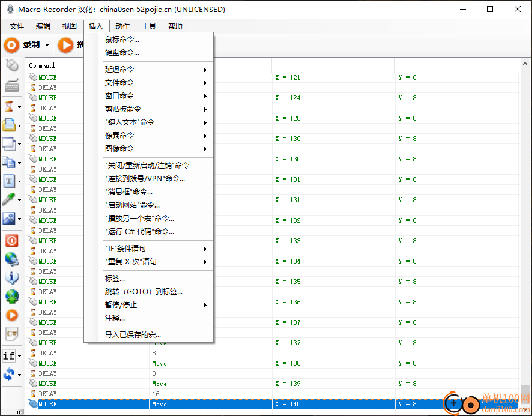This screenshot has height=416, width=532.
Task: Click the eyedropper pixel command icon
Action: (x=9, y=199)
